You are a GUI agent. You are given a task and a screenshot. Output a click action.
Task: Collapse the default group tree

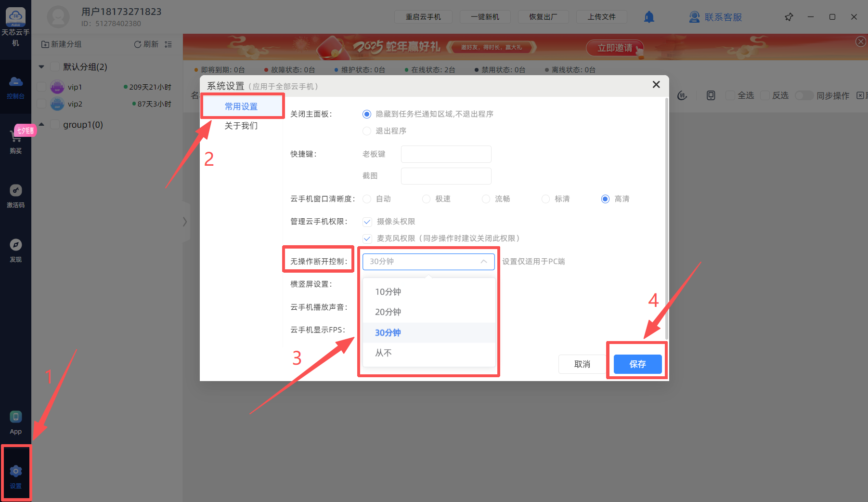coord(41,67)
